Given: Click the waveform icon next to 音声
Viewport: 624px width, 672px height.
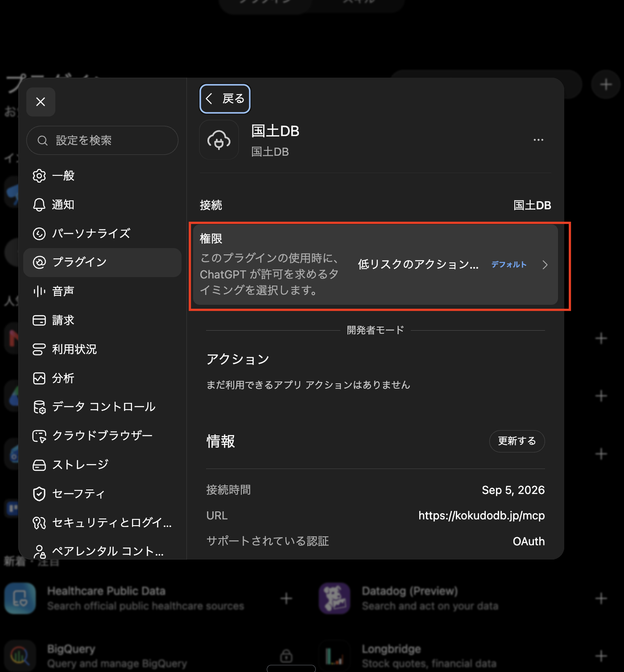Looking at the screenshot, I should [39, 291].
